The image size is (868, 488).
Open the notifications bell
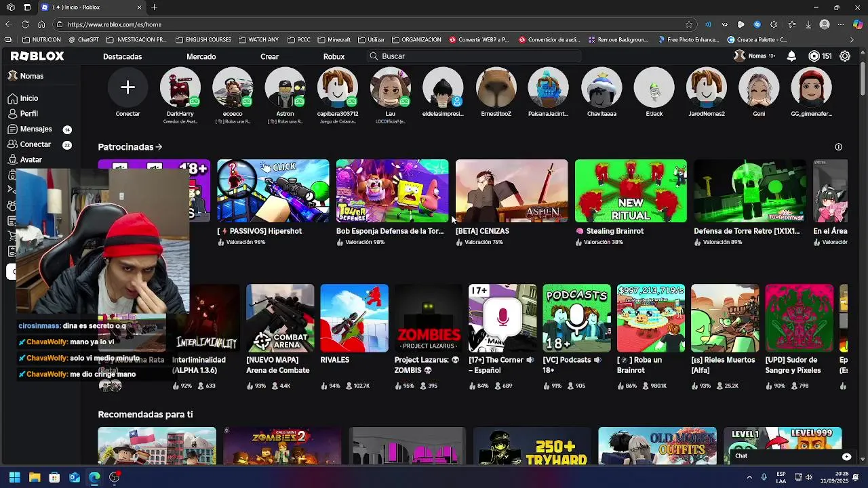point(791,56)
